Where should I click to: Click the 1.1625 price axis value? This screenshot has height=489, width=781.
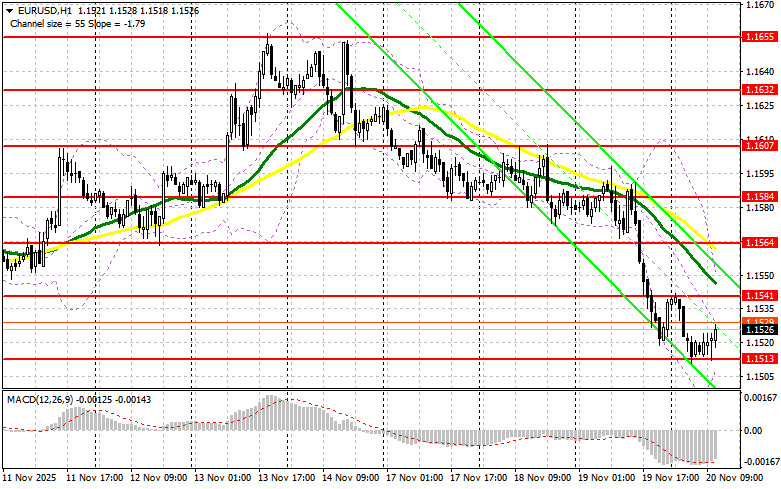(x=758, y=106)
